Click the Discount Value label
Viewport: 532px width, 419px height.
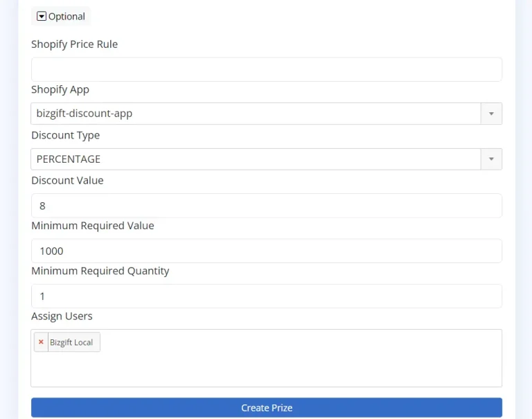[67, 180]
